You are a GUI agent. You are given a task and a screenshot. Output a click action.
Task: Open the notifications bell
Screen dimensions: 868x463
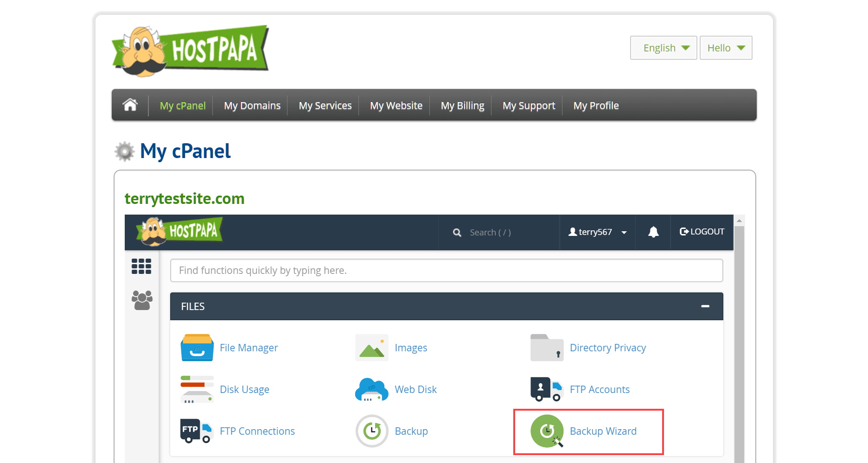[653, 232]
